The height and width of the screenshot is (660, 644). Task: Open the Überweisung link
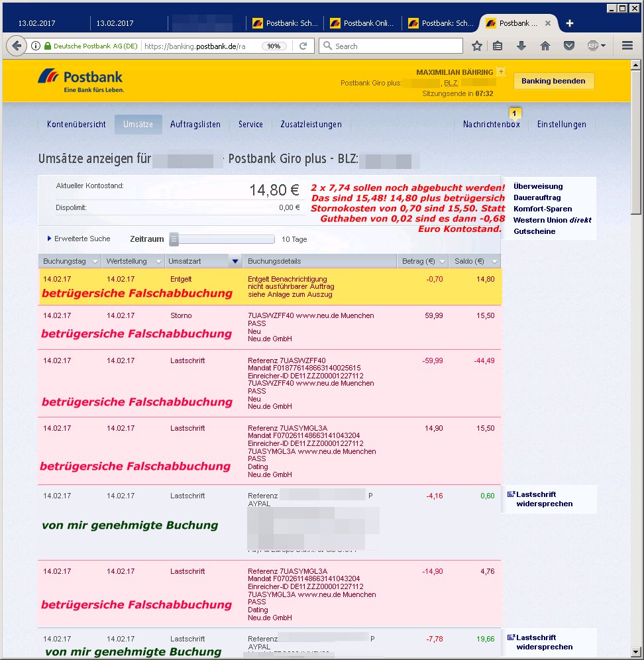[x=538, y=186]
